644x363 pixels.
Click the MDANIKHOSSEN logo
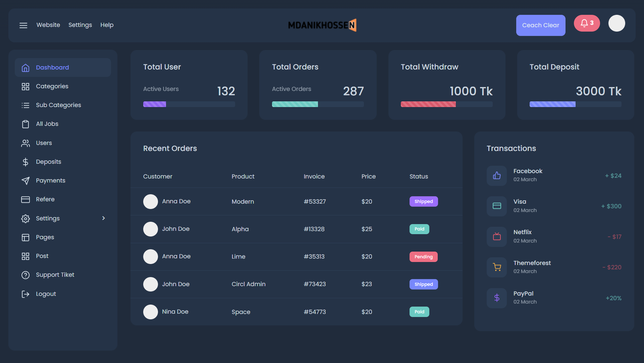tap(322, 25)
